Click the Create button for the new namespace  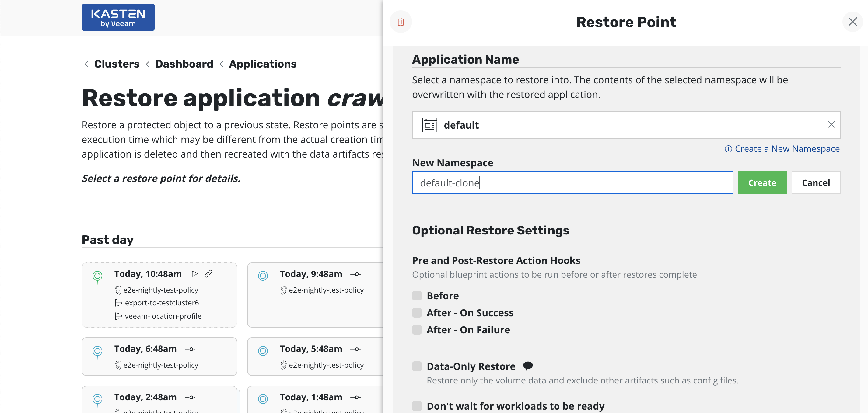pyautogui.click(x=762, y=182)
